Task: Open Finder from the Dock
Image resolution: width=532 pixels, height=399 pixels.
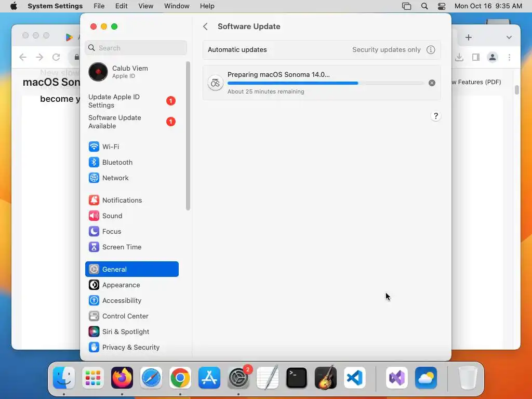Action: click(64, 378)
